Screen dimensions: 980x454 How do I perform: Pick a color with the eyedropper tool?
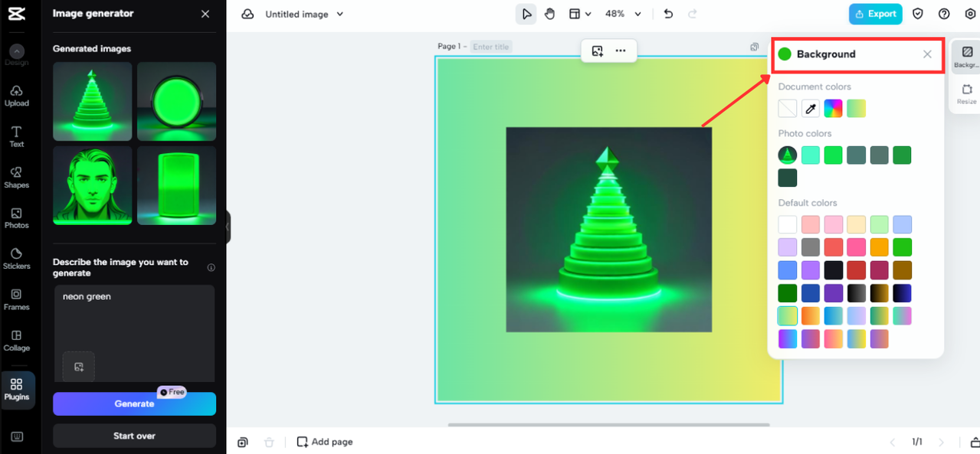click(811, 109)
